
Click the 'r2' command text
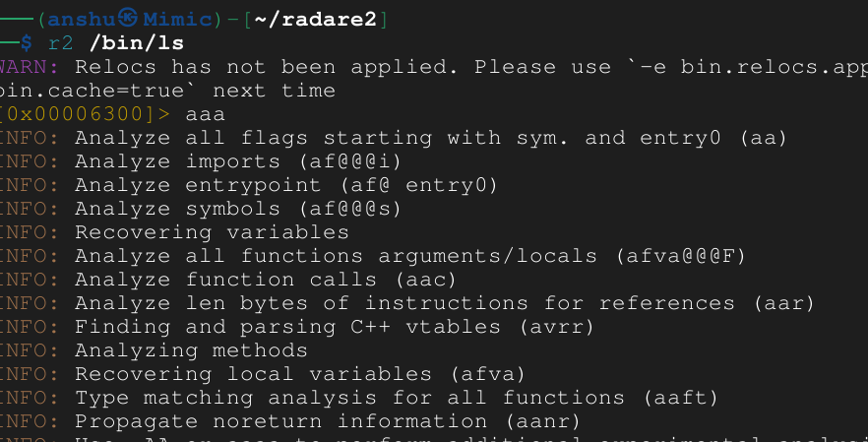[61, 42]
